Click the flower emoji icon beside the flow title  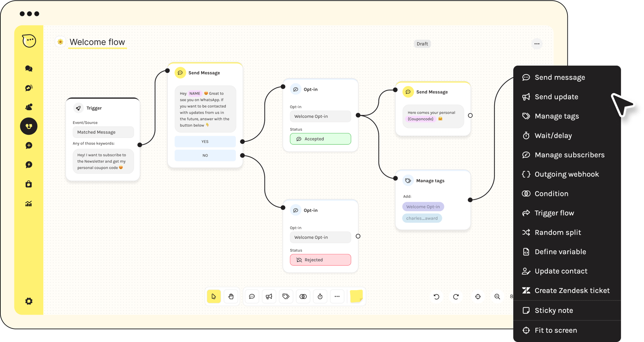[x=60, y=42]
